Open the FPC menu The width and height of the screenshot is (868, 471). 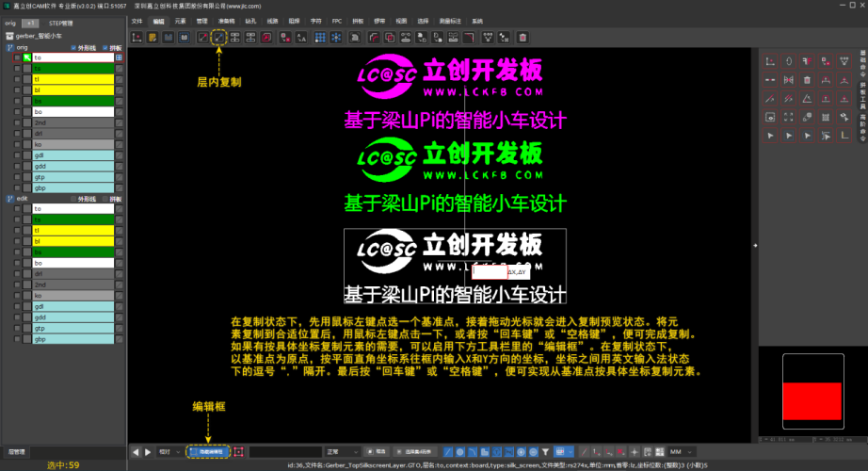click(x=337, y=21)
